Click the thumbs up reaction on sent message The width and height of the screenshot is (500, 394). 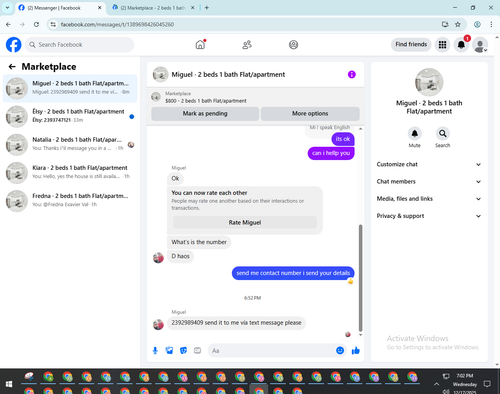pos(350,281)
